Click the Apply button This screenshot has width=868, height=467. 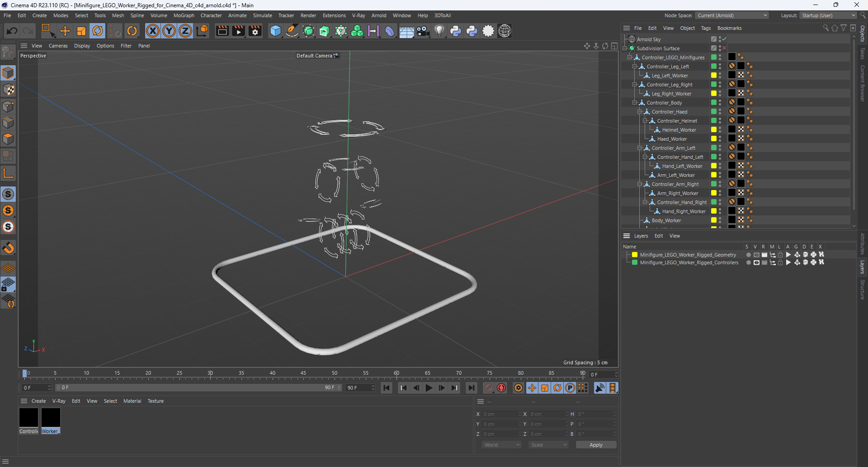click(x=596, y=445)
